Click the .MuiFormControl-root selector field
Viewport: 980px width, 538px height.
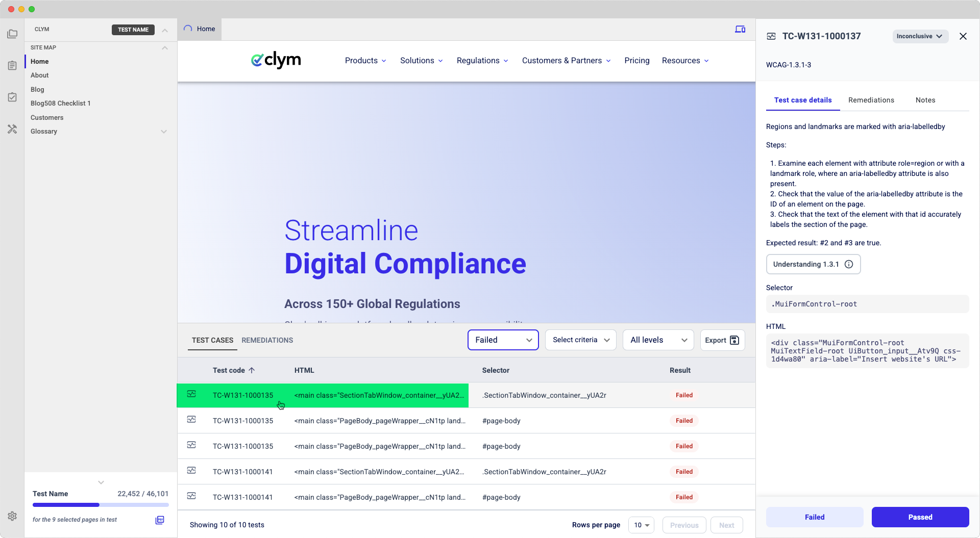coord(867,304)
